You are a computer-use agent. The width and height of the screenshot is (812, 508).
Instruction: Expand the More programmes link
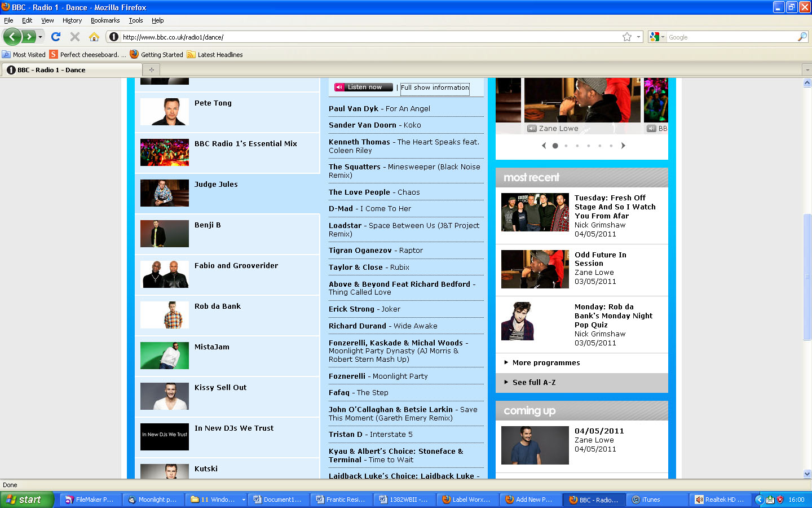pos(545,363)
